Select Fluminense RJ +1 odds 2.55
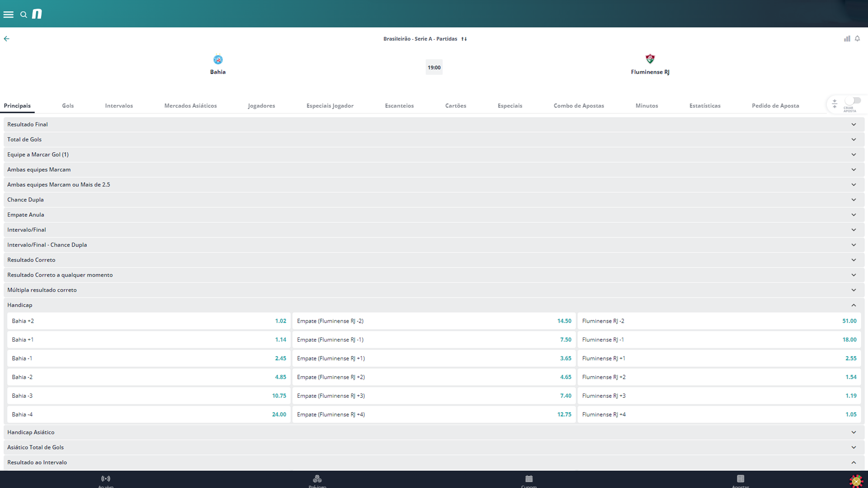The image size is (868, 488). 719,358
